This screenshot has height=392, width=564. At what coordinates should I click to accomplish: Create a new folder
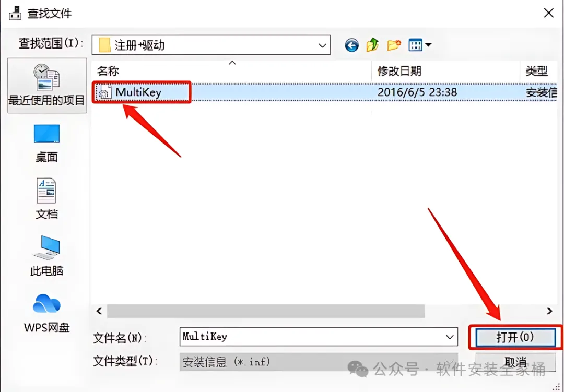coord(394,45)
